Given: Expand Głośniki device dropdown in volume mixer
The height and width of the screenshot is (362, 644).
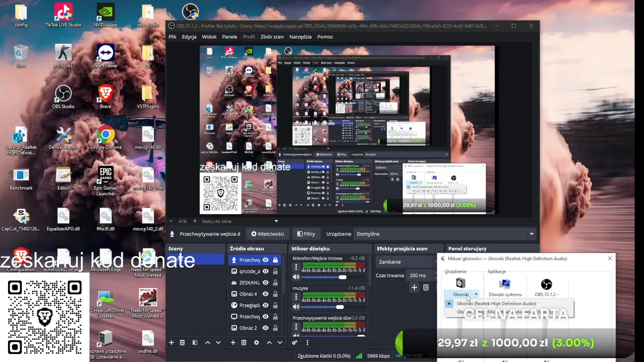Looking at the screenshot, I should click(475, 295).
